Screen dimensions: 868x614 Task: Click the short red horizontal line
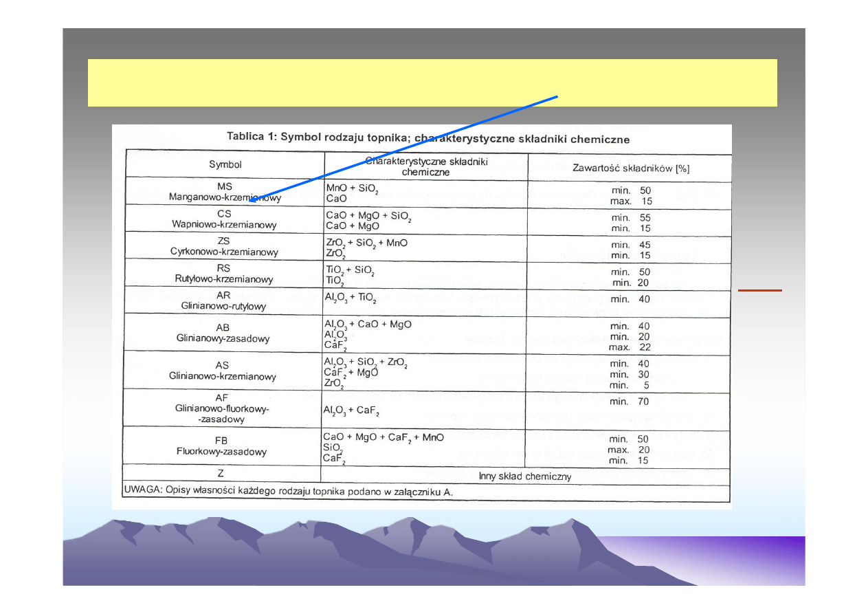pyautogui.click(x=759, y=290)
